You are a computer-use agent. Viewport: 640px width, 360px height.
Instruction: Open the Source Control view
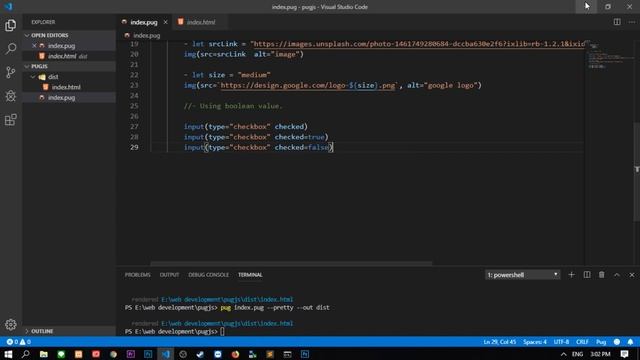(x=11, y=72)
